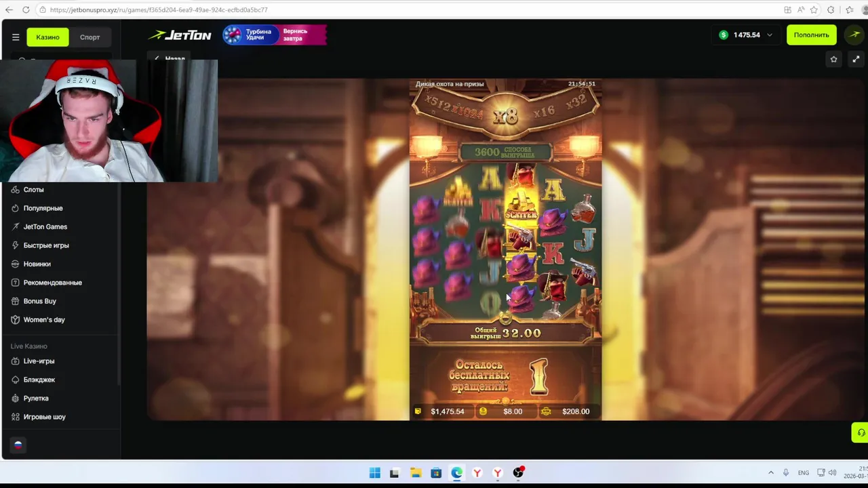Reload the page with refresh icon

tap(26, 9)
